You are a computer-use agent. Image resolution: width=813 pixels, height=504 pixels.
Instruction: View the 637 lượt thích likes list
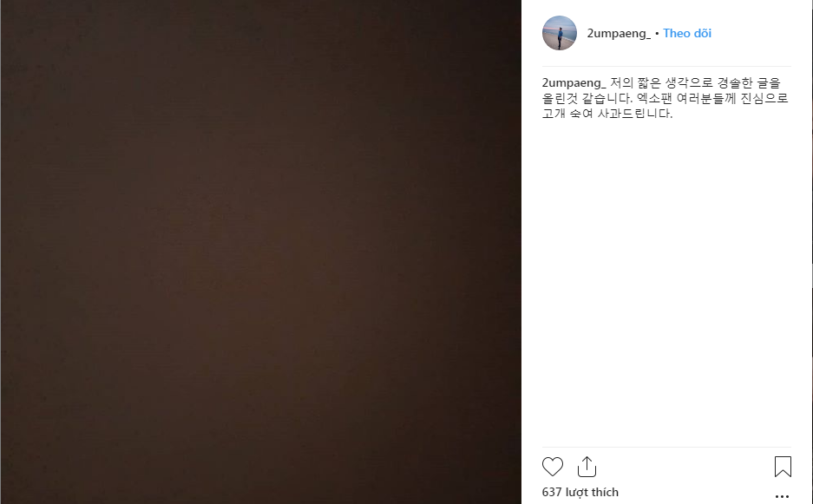pos(580,492)
